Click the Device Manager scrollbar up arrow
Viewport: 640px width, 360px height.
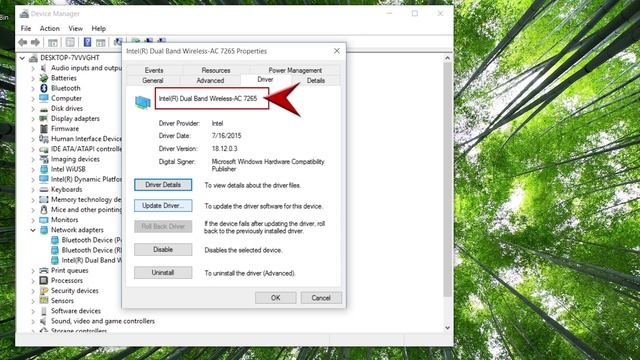pos(447,58)
